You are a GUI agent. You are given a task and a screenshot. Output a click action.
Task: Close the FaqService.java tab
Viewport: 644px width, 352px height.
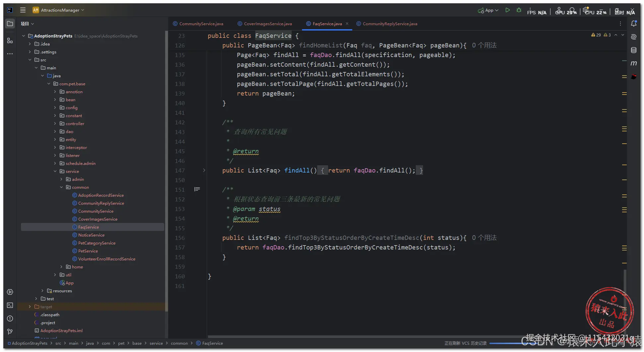(x=347, y=24)
